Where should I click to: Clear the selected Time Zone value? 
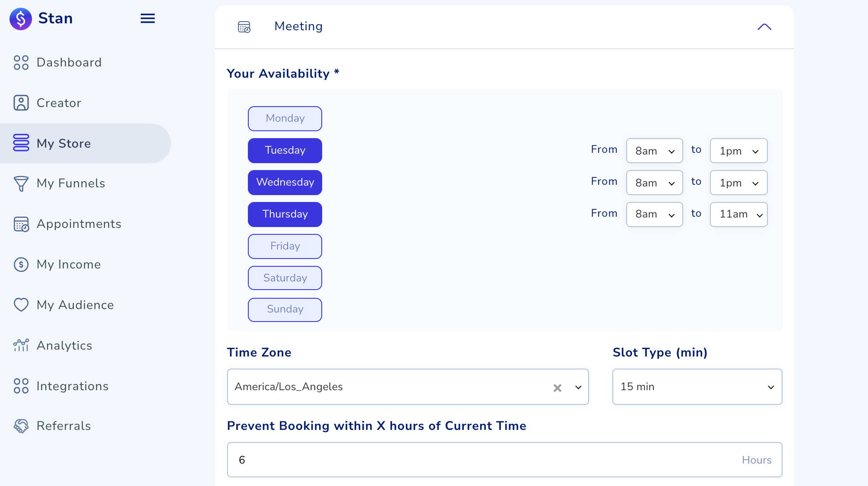(557, 387)
